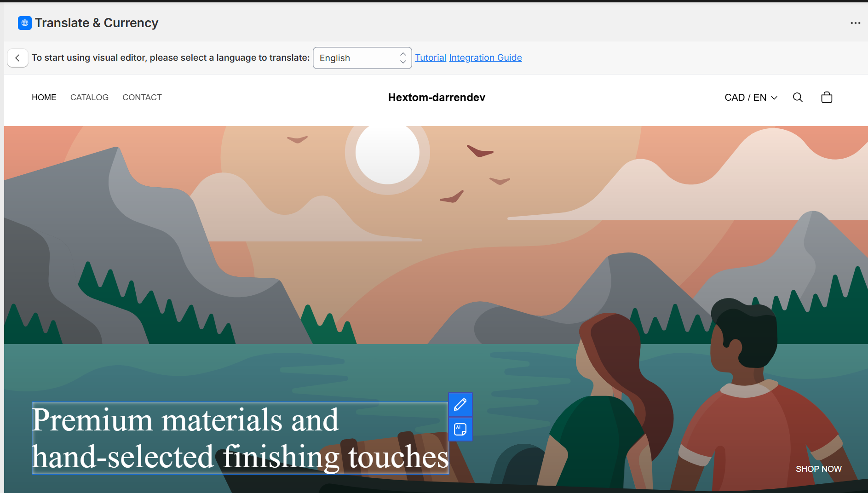Open store search with magnifier icon
Image resolution: width=868 pixels, height=493 pixels.
[x=798, y=97]
